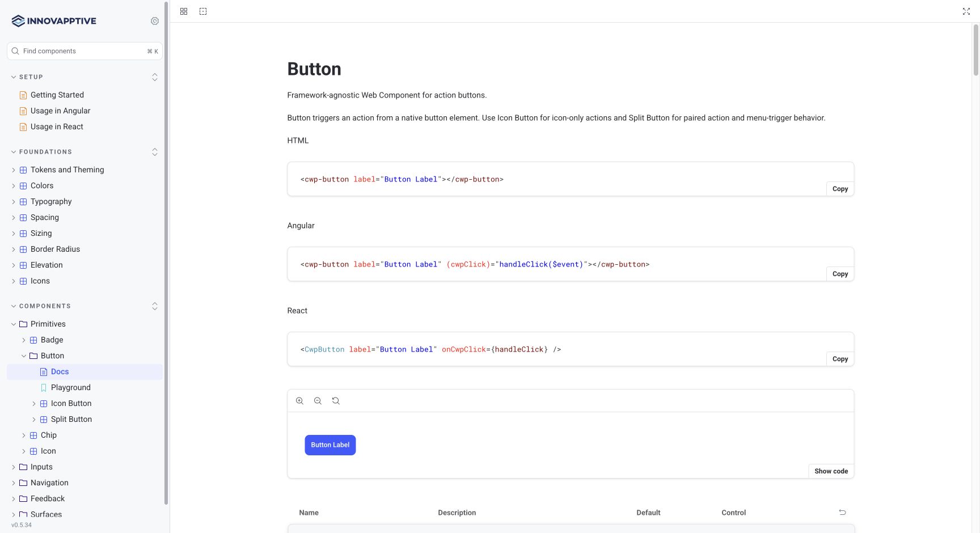980x533 pixels.
Task: Select the Button Docs entry
Action: pyautogui.click(x=85, y=371)
